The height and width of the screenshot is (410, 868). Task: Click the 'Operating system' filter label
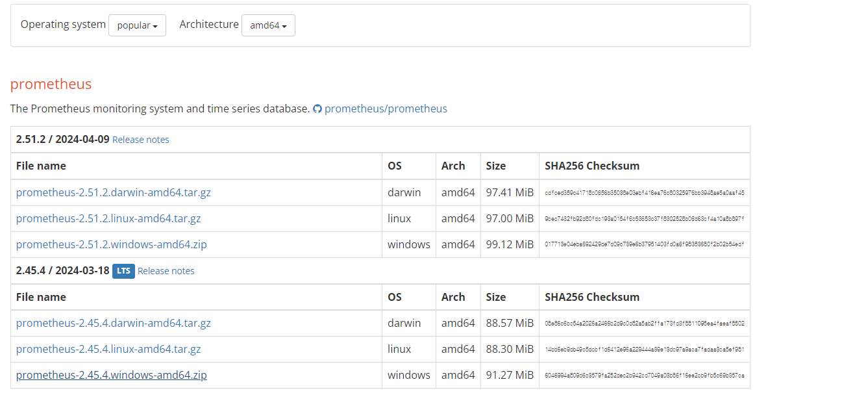[x=63, y=24]
